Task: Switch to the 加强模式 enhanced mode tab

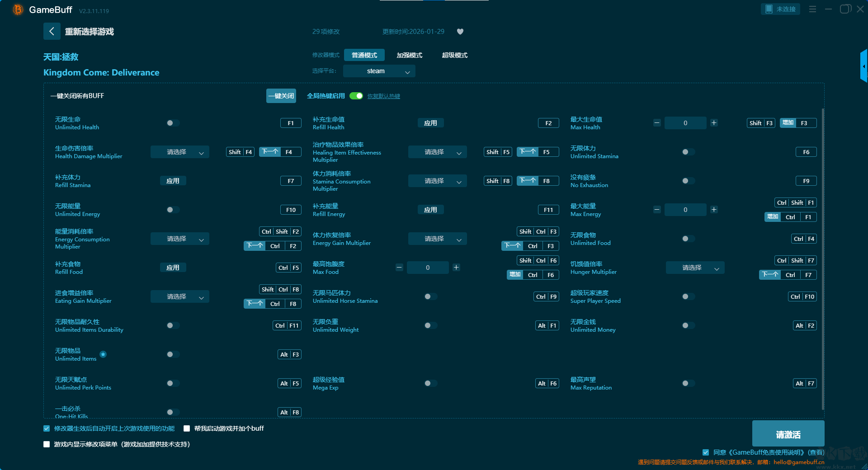Action: pos(409,55)
